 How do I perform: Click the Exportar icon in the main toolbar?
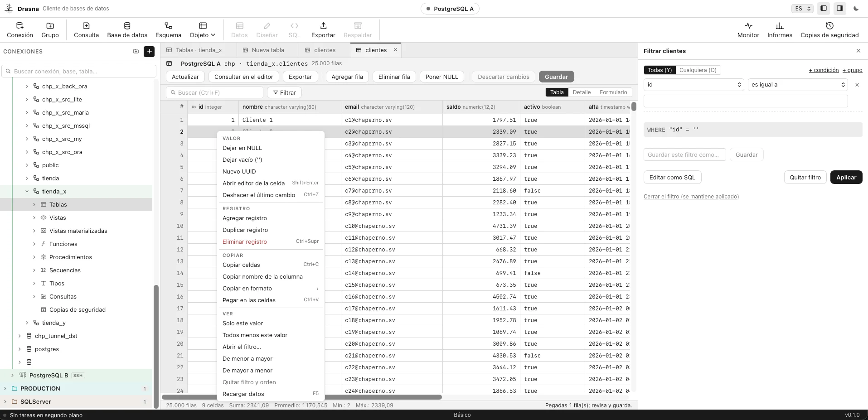(x=323, y=30)
